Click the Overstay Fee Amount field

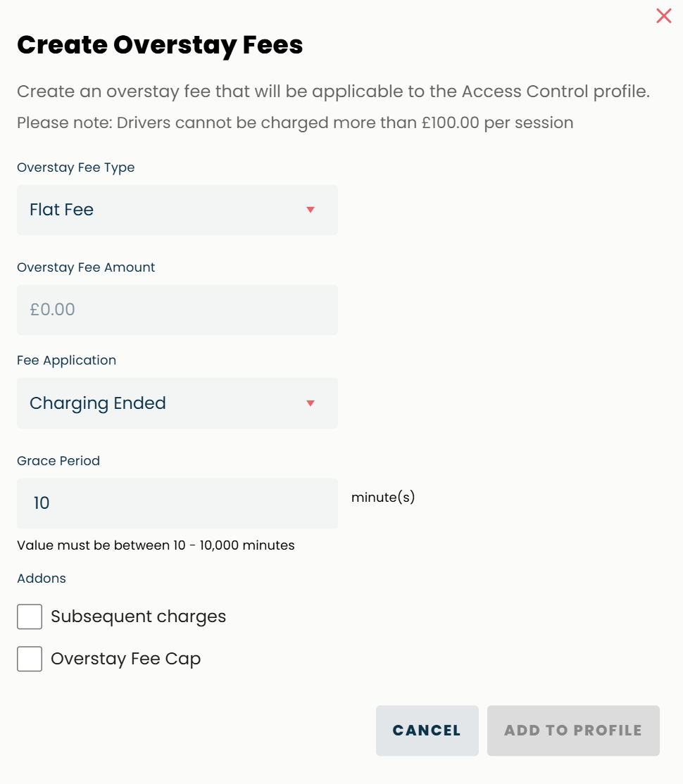click(x=177, y=310)
